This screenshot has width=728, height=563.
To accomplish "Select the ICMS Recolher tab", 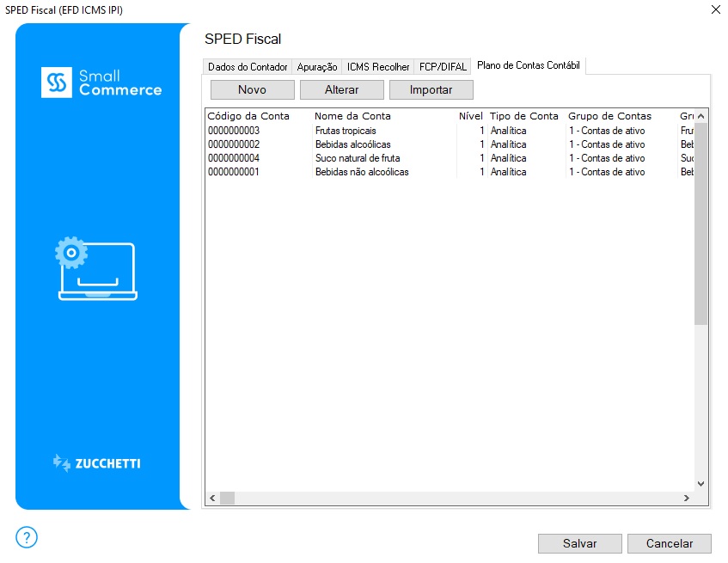I will (x=378, y=67).
